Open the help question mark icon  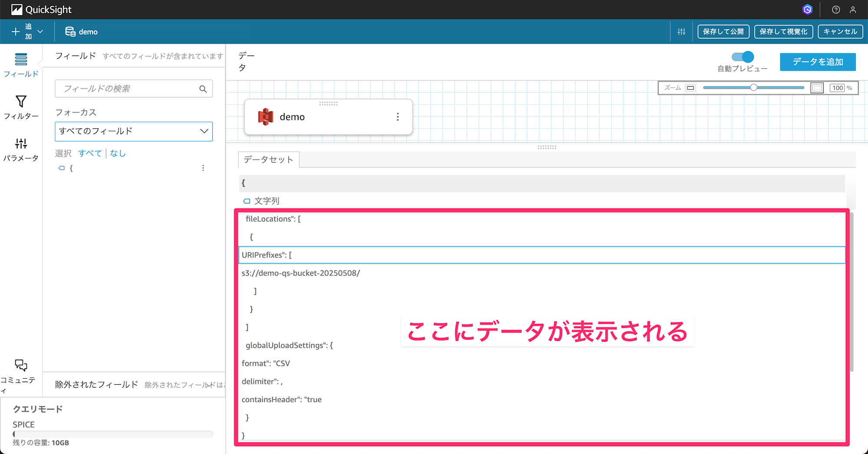[836, 10]
